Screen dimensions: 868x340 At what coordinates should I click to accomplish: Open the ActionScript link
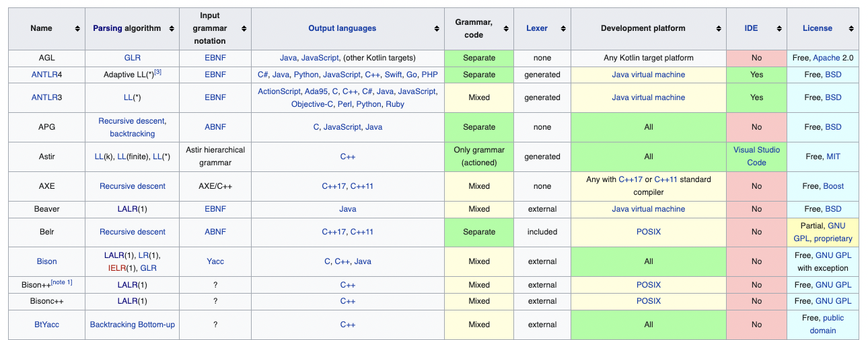point(279,91)
